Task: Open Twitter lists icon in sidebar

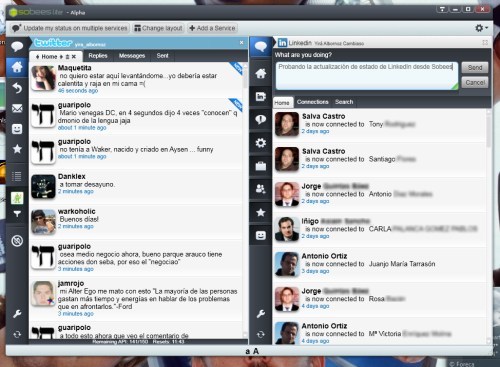Action: [x=16, y=176]
